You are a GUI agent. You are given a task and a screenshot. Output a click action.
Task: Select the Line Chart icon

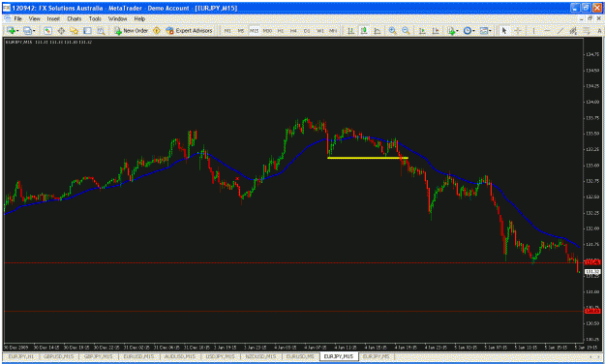click(377, 31)
